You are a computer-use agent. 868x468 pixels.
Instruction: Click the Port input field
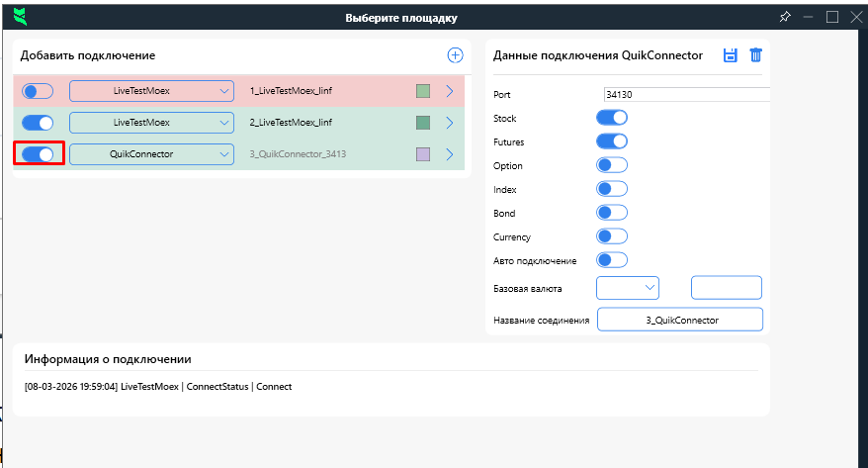pyautogui.click(x=685, y=94)
